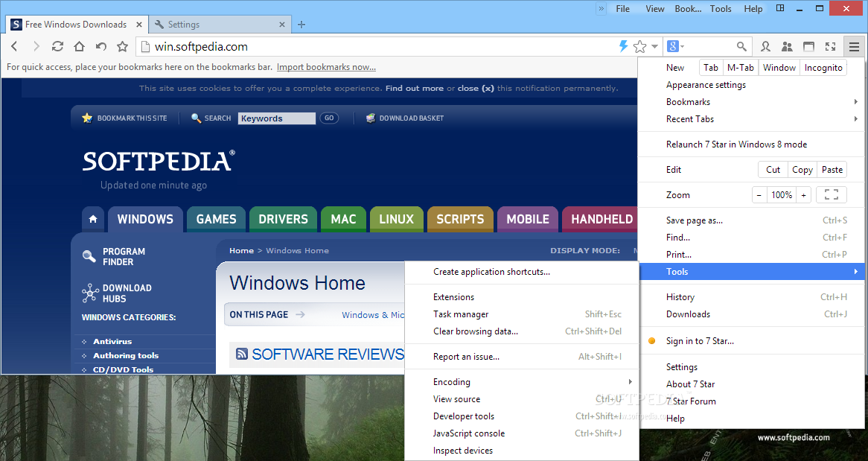The width and height of the screenshot is (868, 461).
Task: Open Program Finder magnifier icon
Action: click(89, 256)
